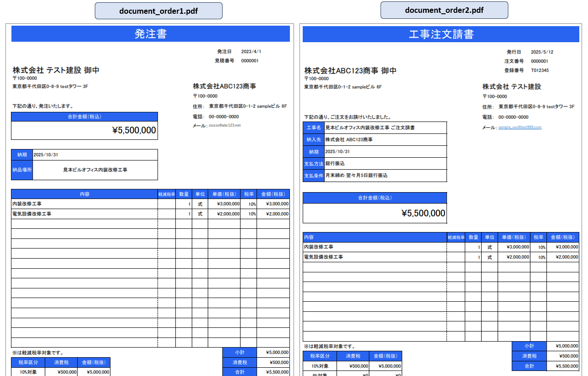Click the 支払条件 label cell
Image resolution: width=588 pixels, height=376 pixels.
(x=314, y=175)
